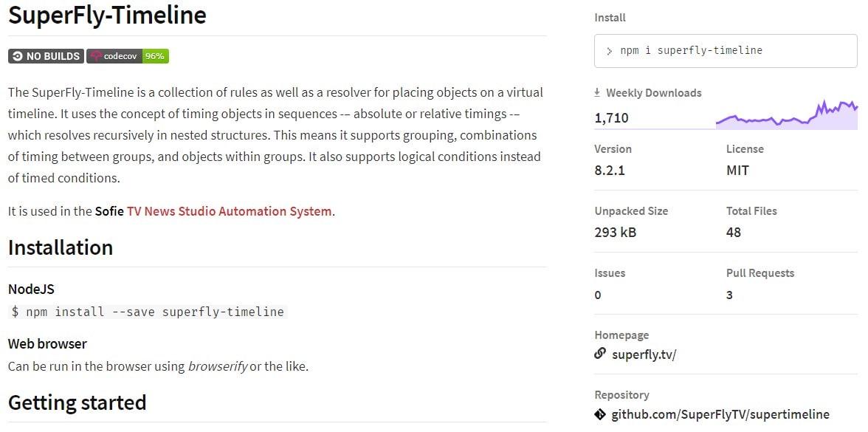Click the link icon next to Homepage

coord(599,354)
